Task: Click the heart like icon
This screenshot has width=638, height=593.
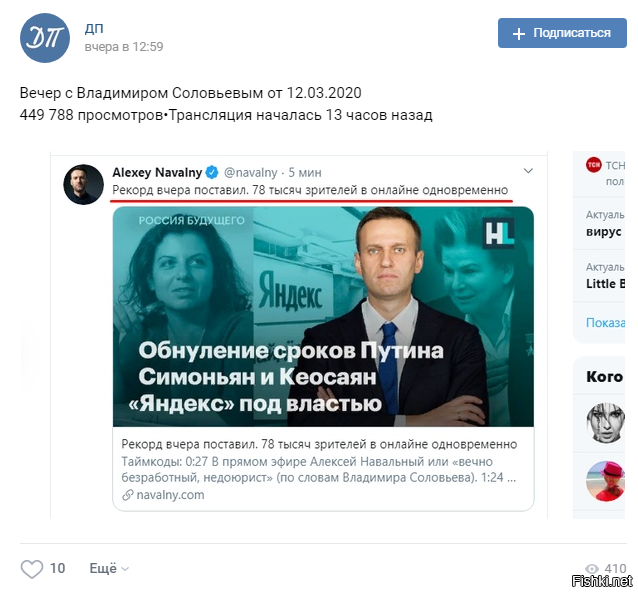Action: 32,569
